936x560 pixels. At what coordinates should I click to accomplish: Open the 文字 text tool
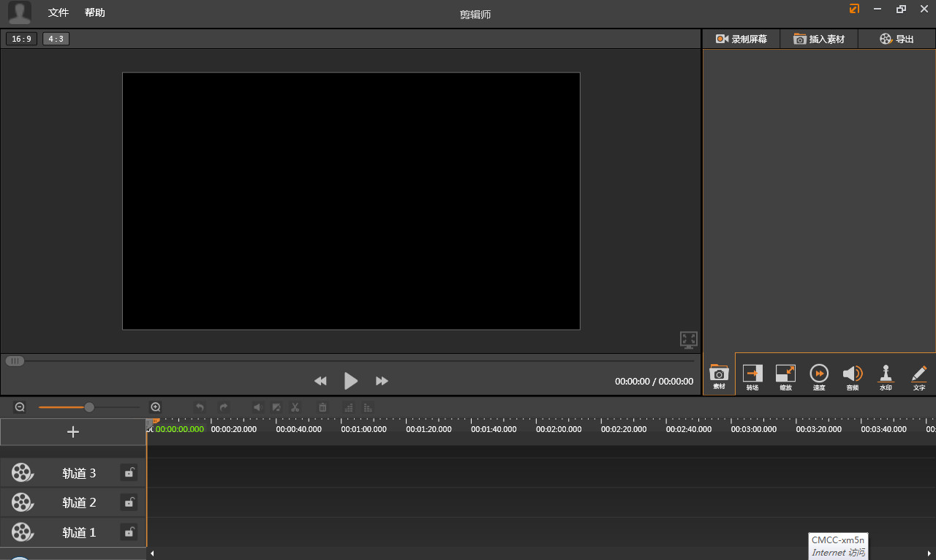(919, 377)
